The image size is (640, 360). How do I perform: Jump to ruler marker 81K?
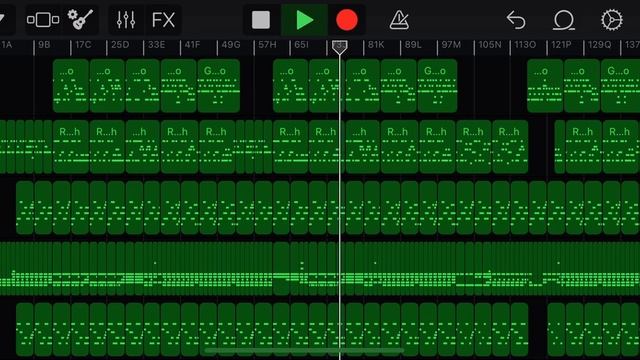376,45
